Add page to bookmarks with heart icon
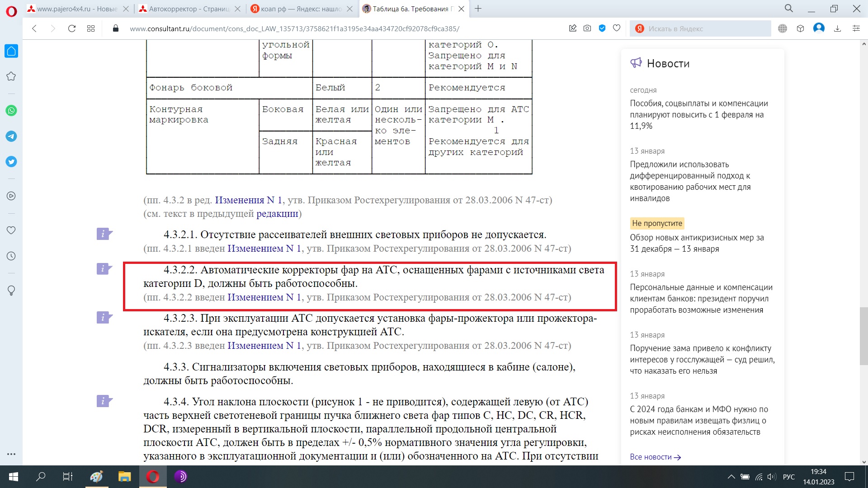This screenshot has height=488, width=868. 617,28
